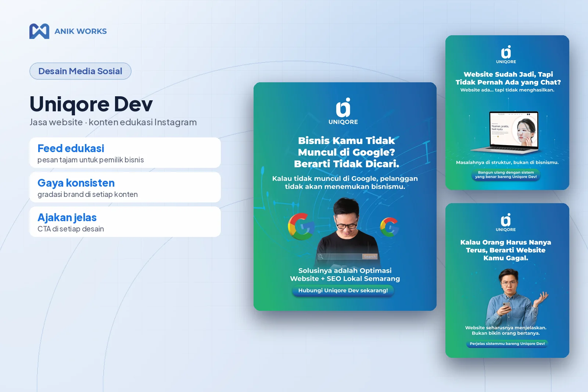Click the Uniqore logo on top-right poster

coord(506,55)
